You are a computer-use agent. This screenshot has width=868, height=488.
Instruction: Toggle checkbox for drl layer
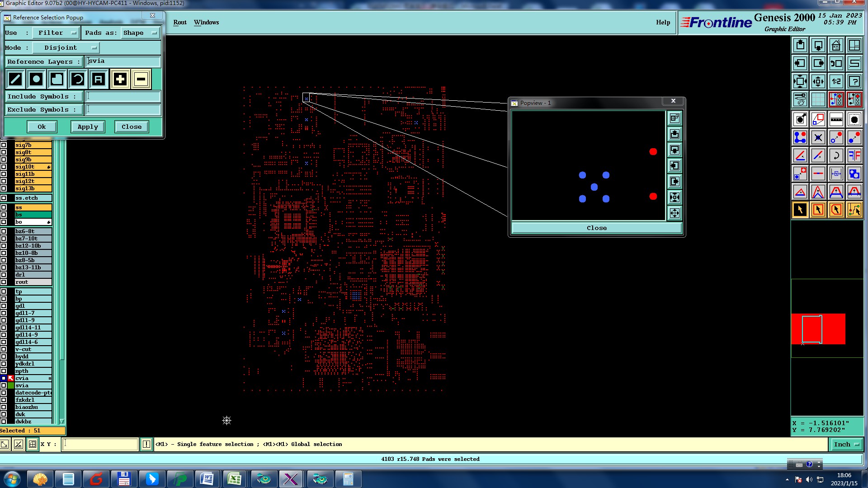point(4,275)
